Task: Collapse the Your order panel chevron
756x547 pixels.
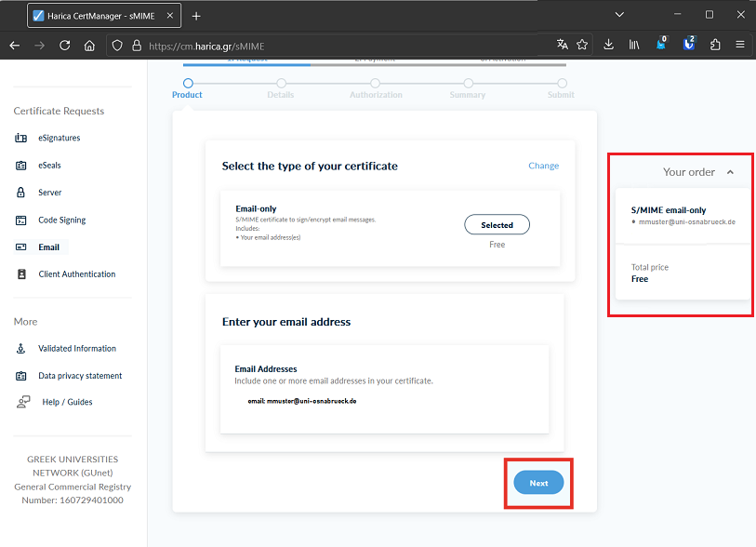Action: 730,172
